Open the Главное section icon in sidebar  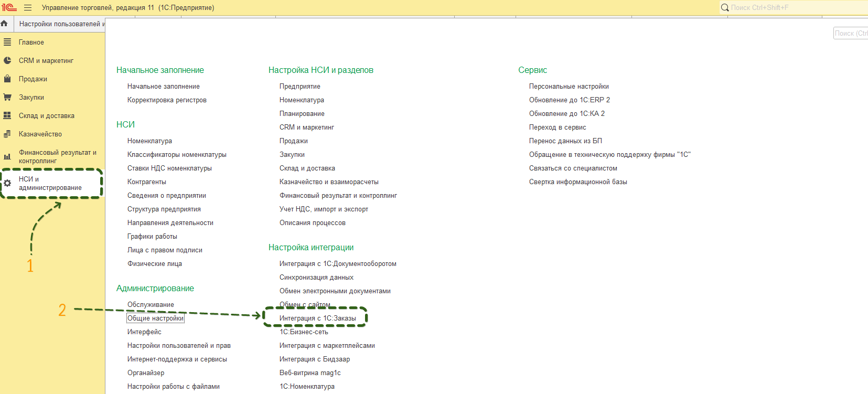click(x=7, y=42)
